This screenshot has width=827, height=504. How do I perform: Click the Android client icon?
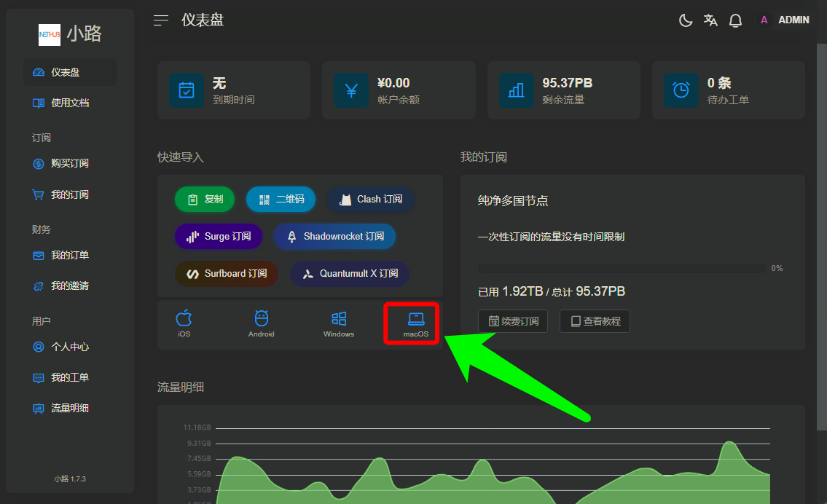261,323
